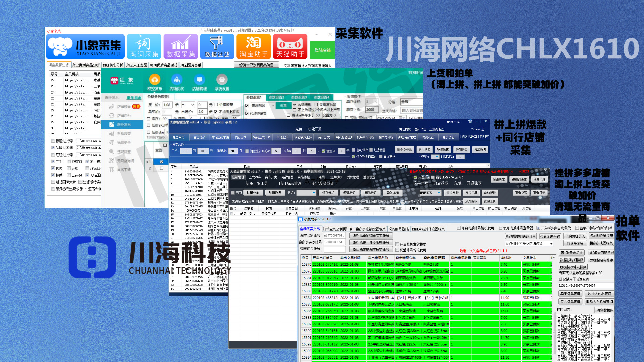644x362 pixels.
Task: Click 查询需要购买的订单 button
Action: point(521,236)
